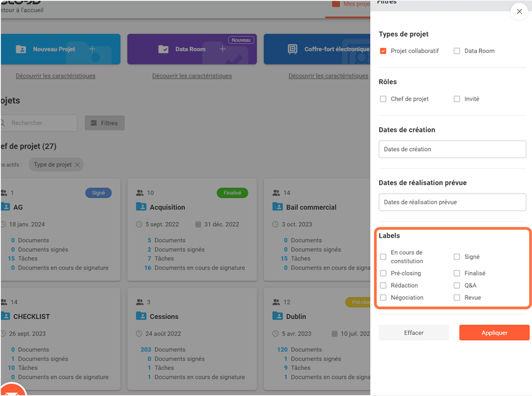
Task: Click the Data Room folder icon
Action: pyautogui.click(x=163, y=49)
